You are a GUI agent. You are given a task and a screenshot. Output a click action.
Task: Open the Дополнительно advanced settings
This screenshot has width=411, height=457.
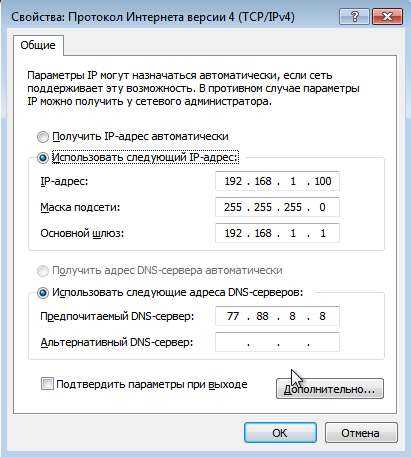(x=330, y=389)
